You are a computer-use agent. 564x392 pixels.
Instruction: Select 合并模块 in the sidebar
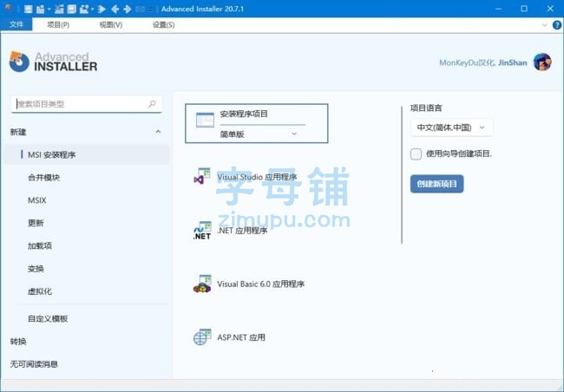click(x=44, y=178)
